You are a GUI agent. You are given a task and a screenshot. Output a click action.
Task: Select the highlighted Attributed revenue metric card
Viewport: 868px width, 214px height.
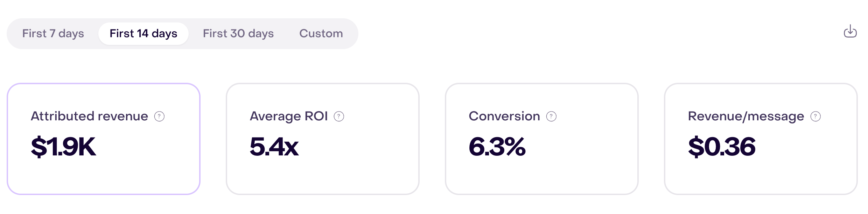pos(104,139)
